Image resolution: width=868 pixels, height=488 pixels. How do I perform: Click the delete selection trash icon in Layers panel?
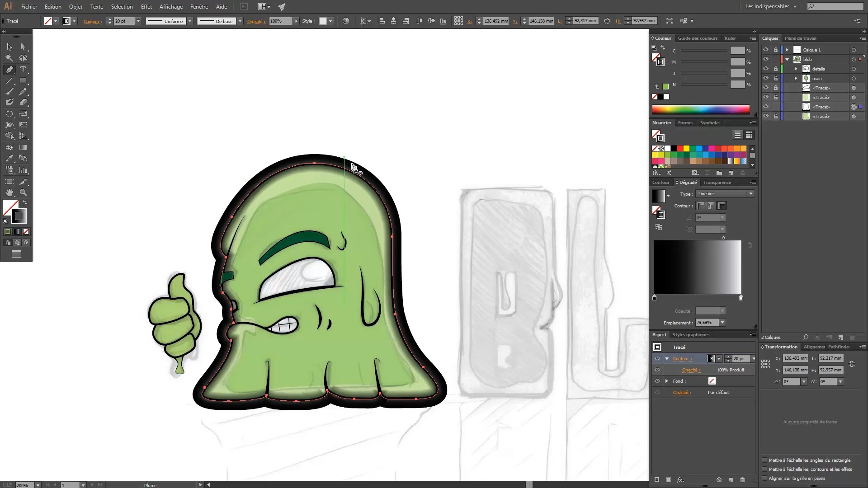click(853, 338)
